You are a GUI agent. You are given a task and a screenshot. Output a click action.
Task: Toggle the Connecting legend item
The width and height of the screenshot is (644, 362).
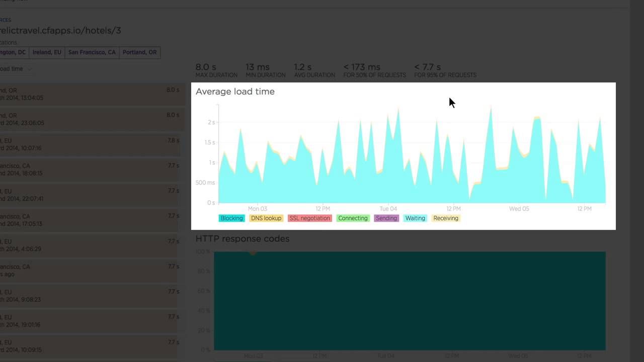pyautogui.click(x=353, y=218)
